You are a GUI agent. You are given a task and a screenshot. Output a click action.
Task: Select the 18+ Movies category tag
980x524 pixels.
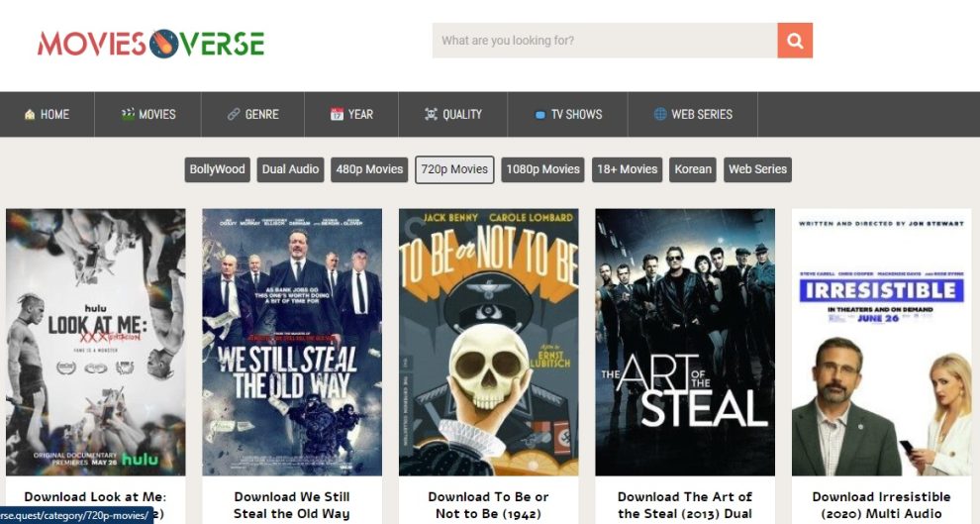click(x=627, y=169)
